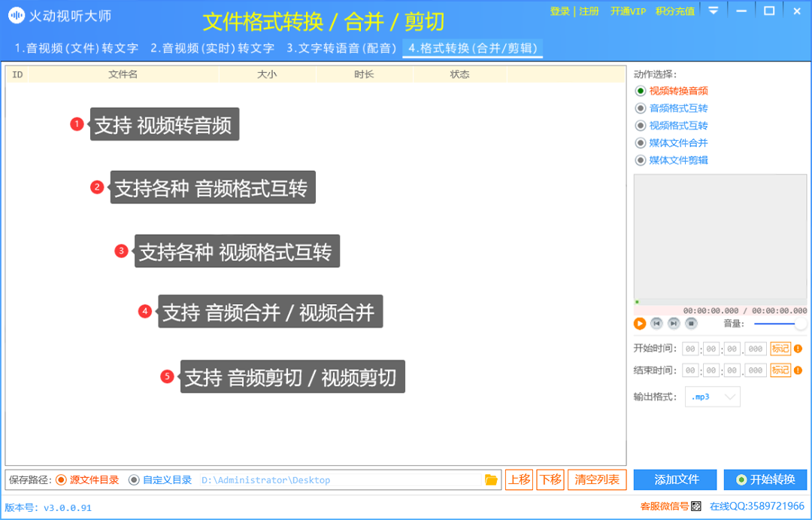Click the 开始时间 milliseconds field
The height and width of the screenshot is (520, 812).
point(756,349)
